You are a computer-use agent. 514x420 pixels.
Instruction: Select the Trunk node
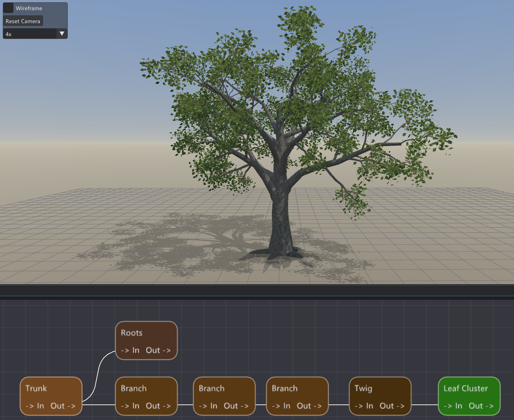(51, 396)
